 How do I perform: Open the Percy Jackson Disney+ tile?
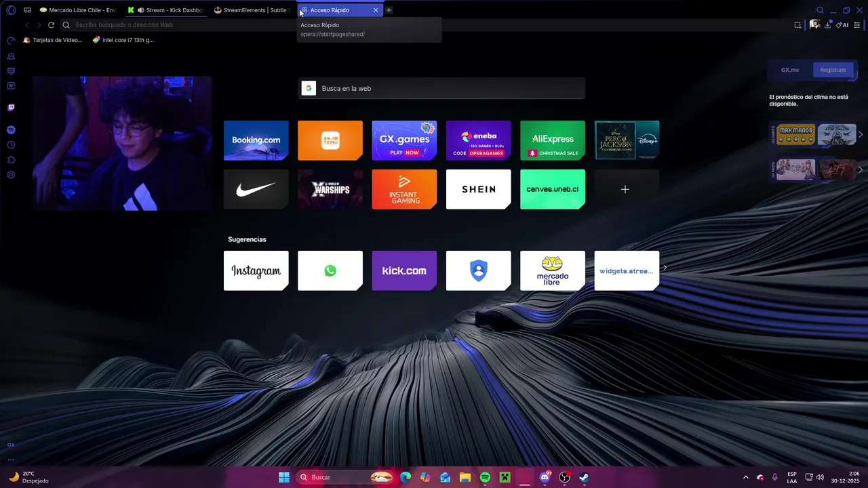627,140
